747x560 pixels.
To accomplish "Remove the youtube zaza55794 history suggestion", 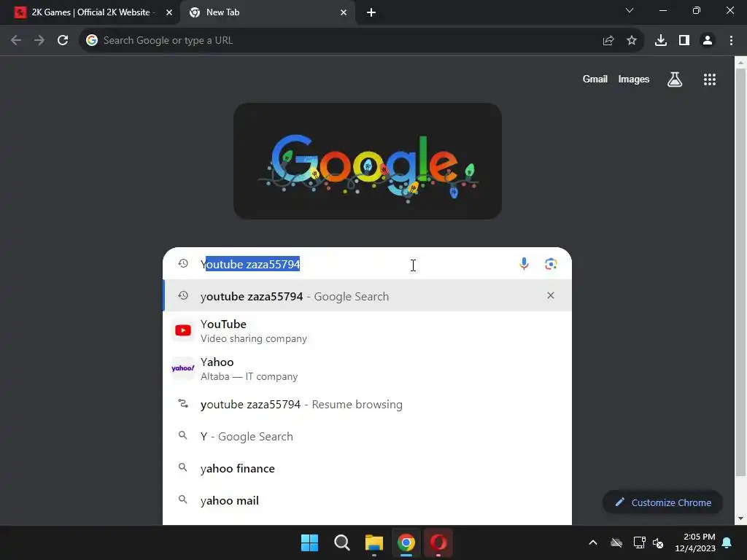I will coord(551,296).
